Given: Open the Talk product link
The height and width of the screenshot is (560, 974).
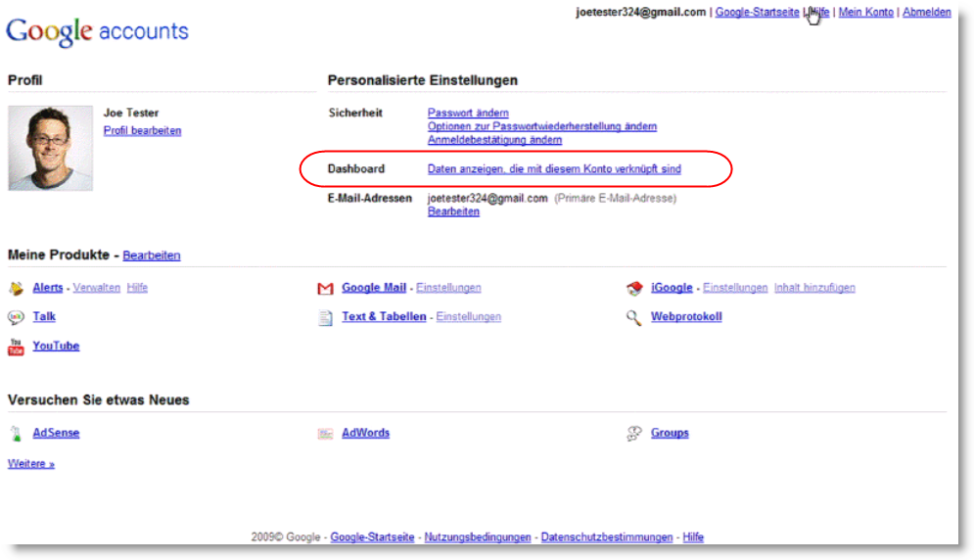Looking at the screenshot, I should point(44,316).
